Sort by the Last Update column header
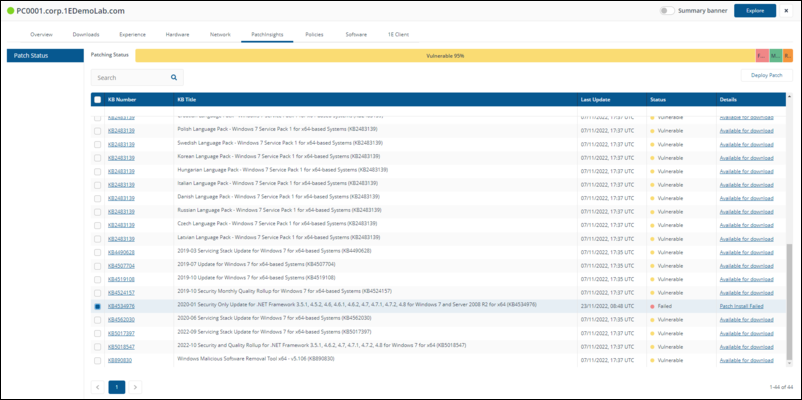Viewport: 802px width, 400px height. pyautogui.click(x=594, y=100)
